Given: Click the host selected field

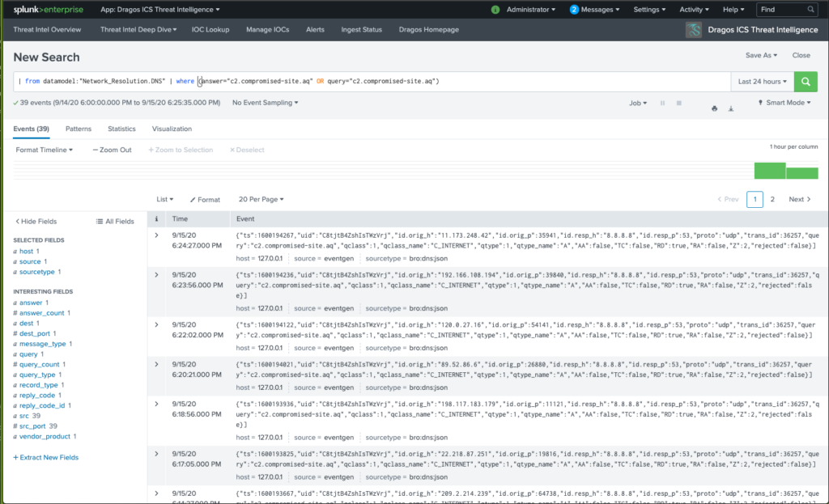Looking at the screenshot, I should 27,252.
